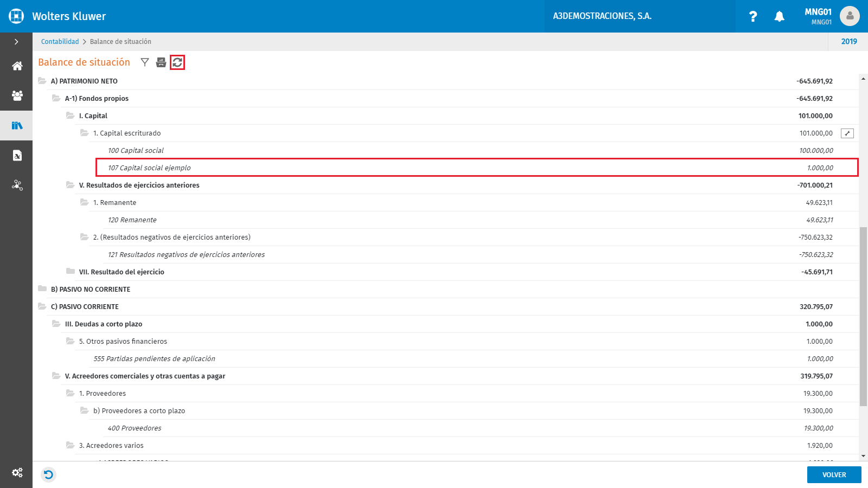This screenshot has width=868, height=488.
Task: Open the users group sidebar icon
Action: point(17,96)
